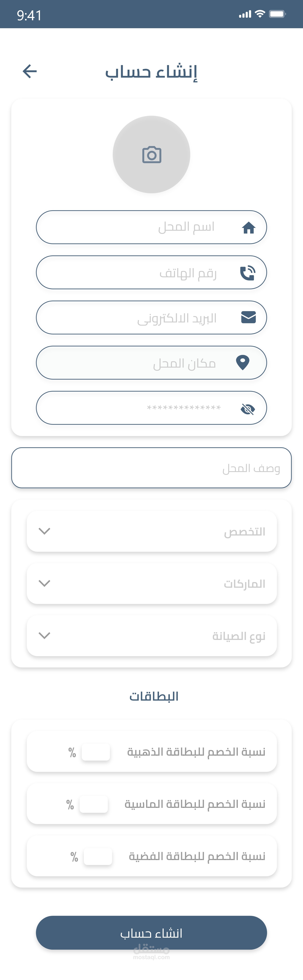The image size is (303, 980).
Task: Open the الماركات dropdown chevron
Action: (44, 583)
